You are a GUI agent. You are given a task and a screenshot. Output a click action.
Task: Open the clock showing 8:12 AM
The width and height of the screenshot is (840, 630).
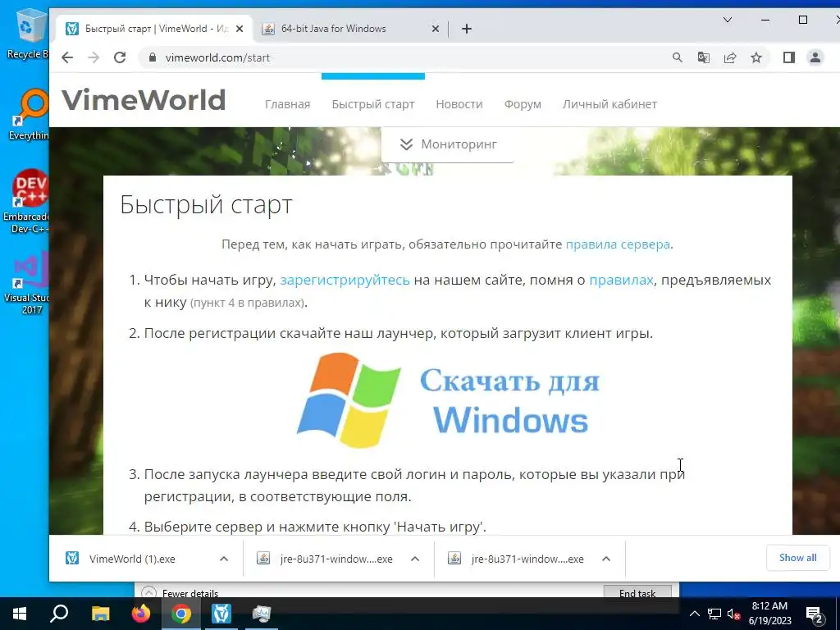coord(769,614)
